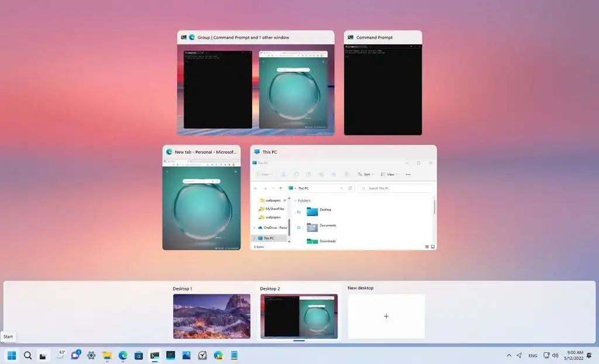This screenshot has height=364, width=599.
Task: Open the network tray icon
Action: [x=547, y=356]
